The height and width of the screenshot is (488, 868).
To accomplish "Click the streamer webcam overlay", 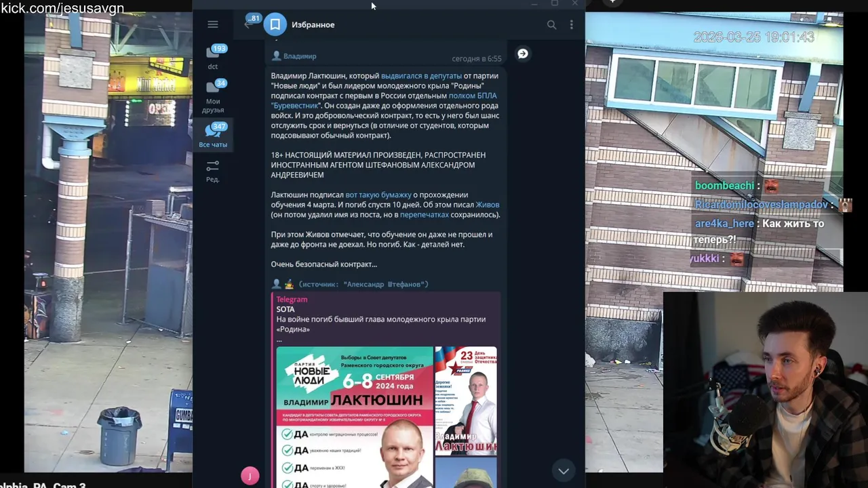I will click(x=765, y=390).
